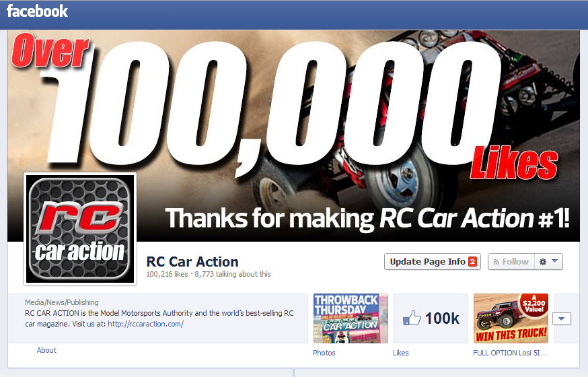This screenshot has width=588, height=377.
Task: Click the Follow button
Action: click(x=511, y=261)
